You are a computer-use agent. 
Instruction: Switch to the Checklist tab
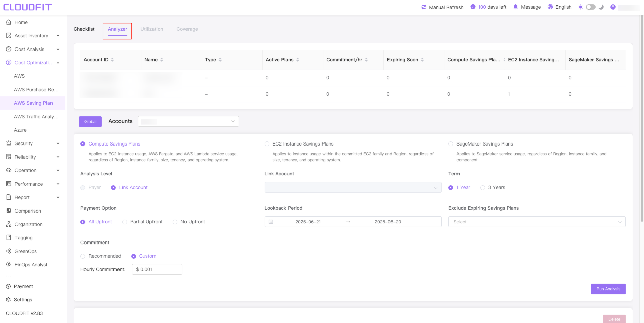coord(84,29)
